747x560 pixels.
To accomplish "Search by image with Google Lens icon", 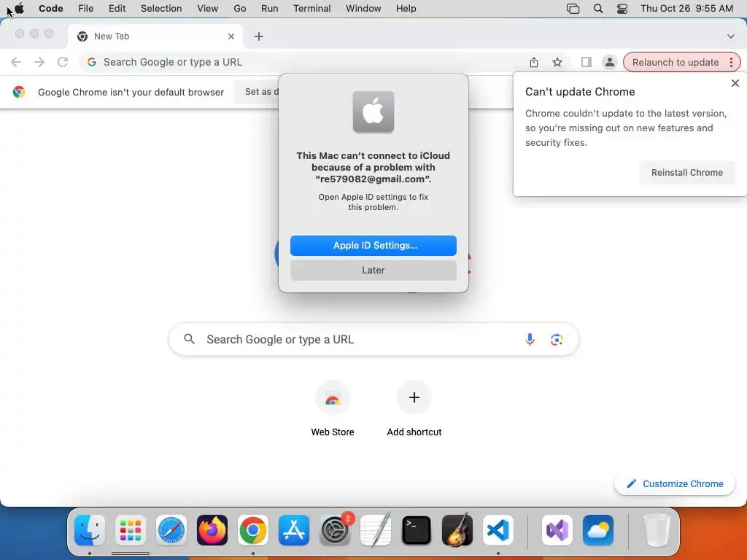I will (x=557, y=339).
